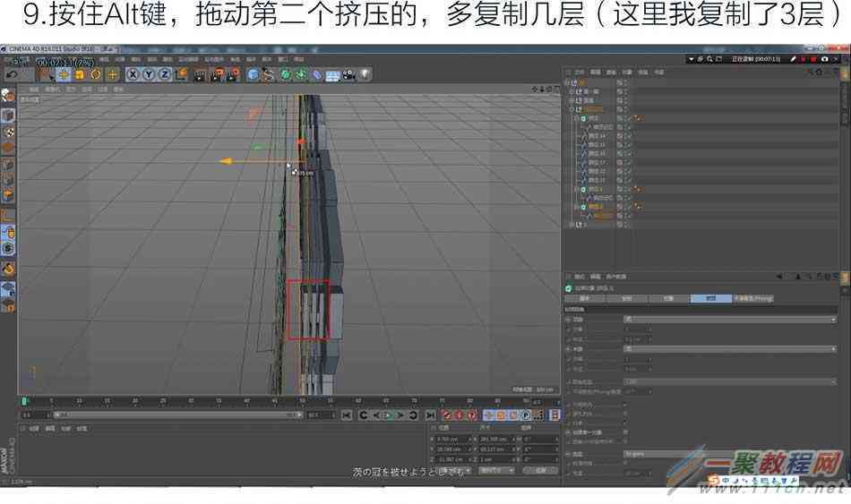Toggle Z axis lock
The image size is (851, 504).
[165, 75]
